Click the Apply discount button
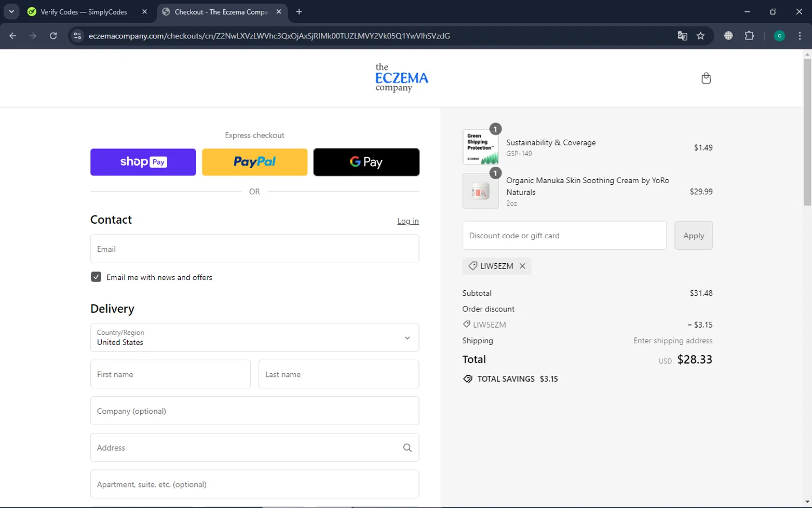The image size is (812, 508). click(693, 236)
